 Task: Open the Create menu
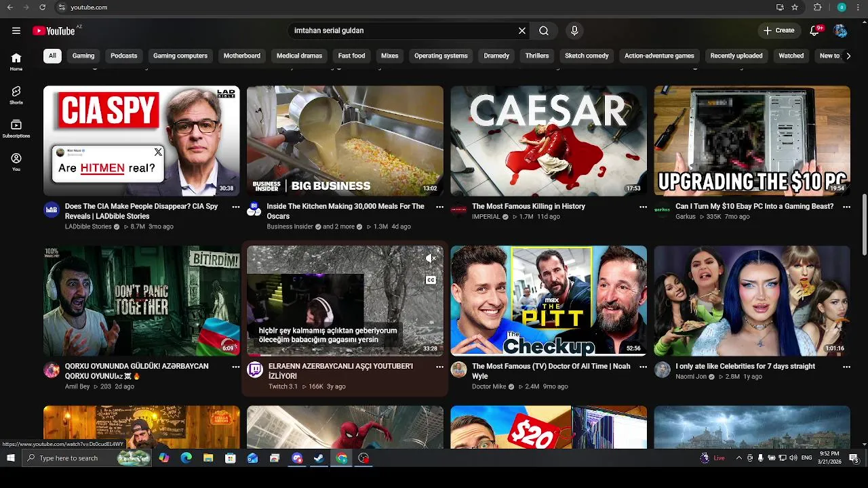tap(778, 30)
